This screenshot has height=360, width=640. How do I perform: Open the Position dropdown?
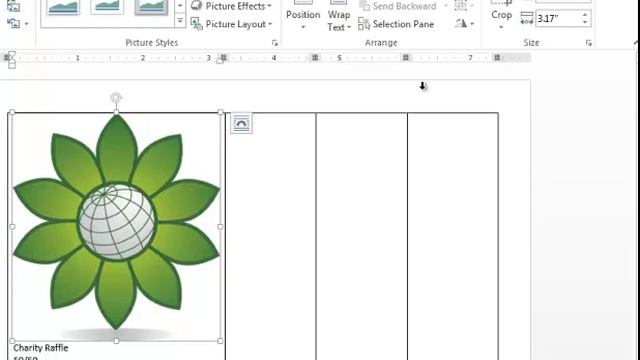pos(303,16)
